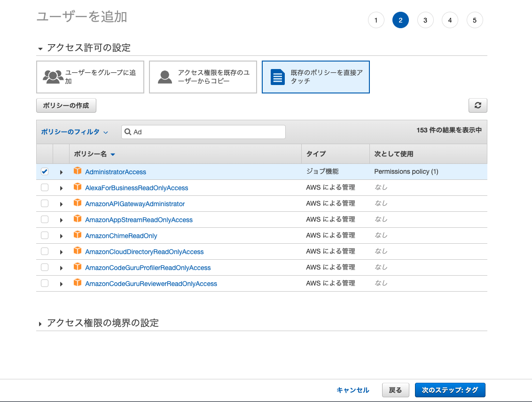Click the magnifier icon in the policy search box

click(x=128, y=132)
